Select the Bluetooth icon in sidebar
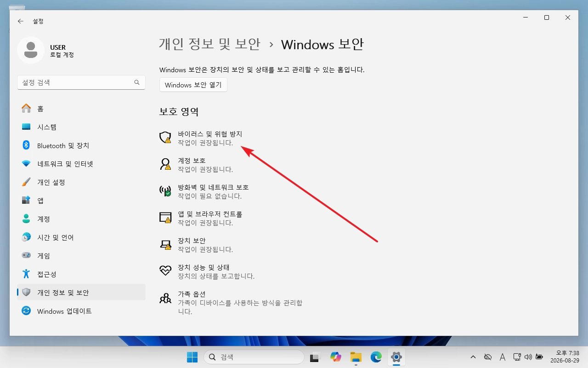Image resolution: width=588 pixels, height=368 pixels. [x=26, y=145]
